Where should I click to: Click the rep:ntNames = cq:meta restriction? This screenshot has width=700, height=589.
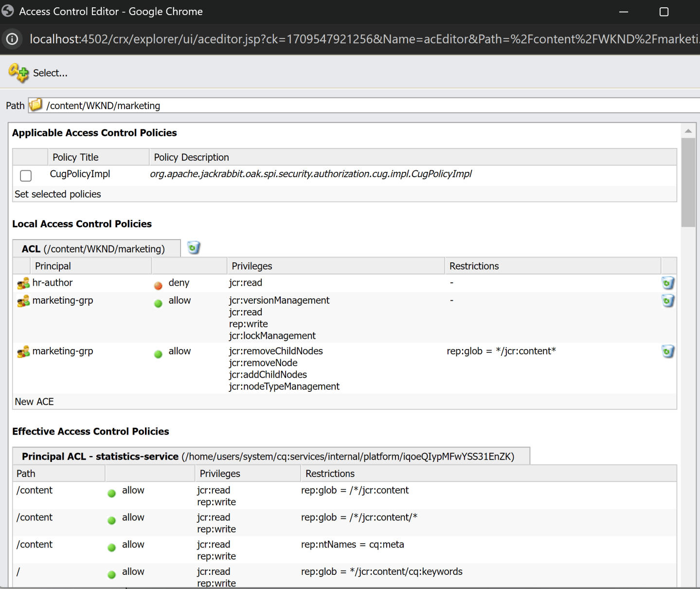(x=352, y=544)
